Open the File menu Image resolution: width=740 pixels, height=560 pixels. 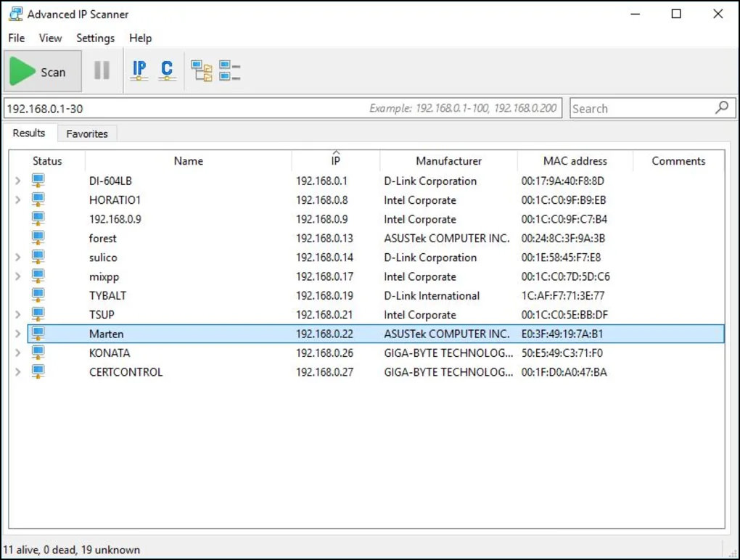pyautogui.click(x=15, y=38)
